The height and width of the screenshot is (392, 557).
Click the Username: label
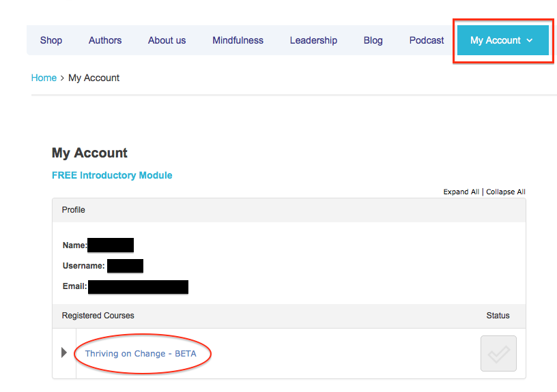click(x=83, y=266)
